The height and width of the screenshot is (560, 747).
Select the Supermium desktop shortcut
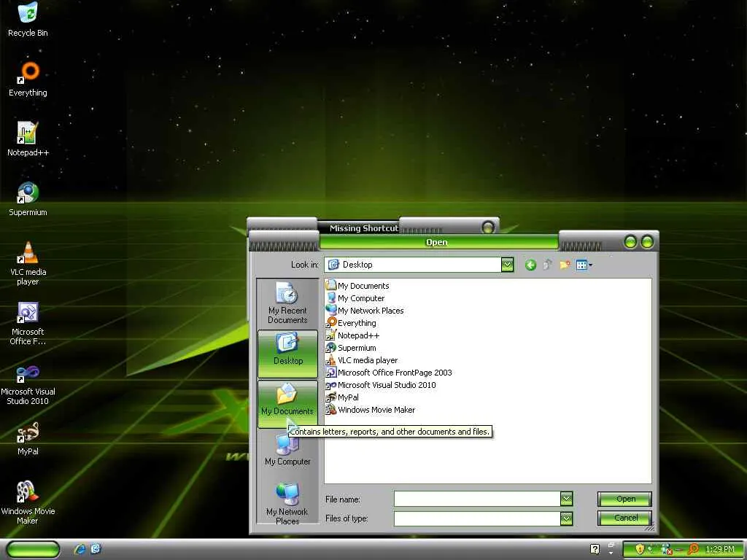[28, 199]
